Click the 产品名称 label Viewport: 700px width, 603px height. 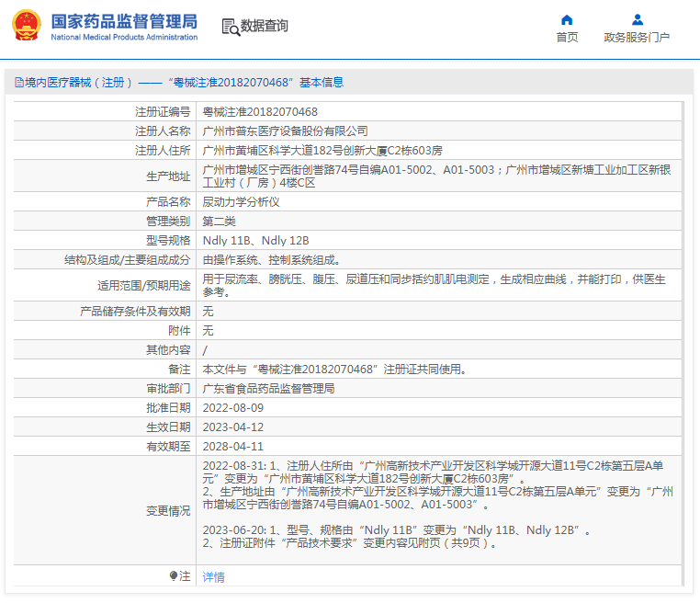pos(168,202)
